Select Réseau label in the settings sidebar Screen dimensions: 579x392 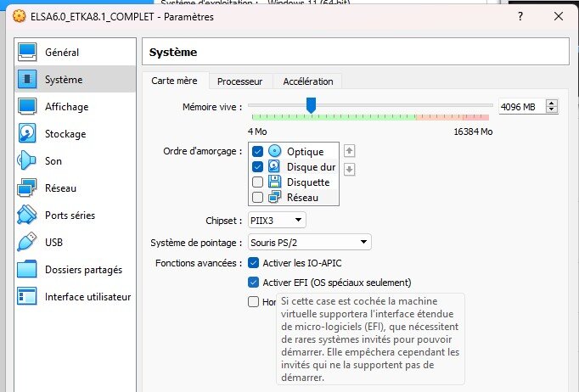tap(60, 188)
